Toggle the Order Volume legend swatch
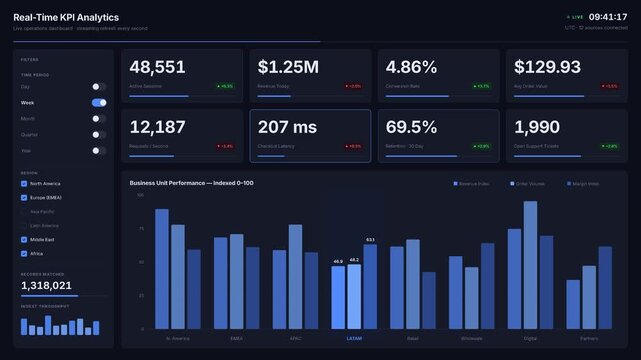Screen dimensions: 641x360 coord(512,184)
